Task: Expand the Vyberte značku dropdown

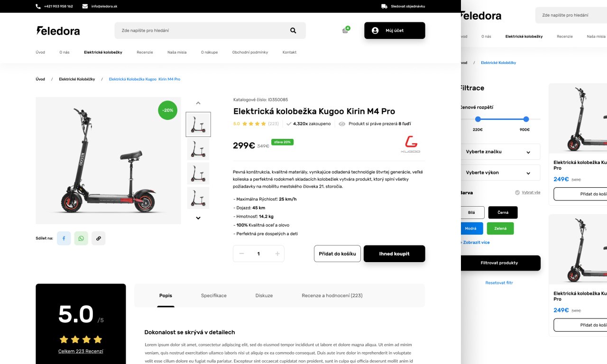Action: coord(500,152)
